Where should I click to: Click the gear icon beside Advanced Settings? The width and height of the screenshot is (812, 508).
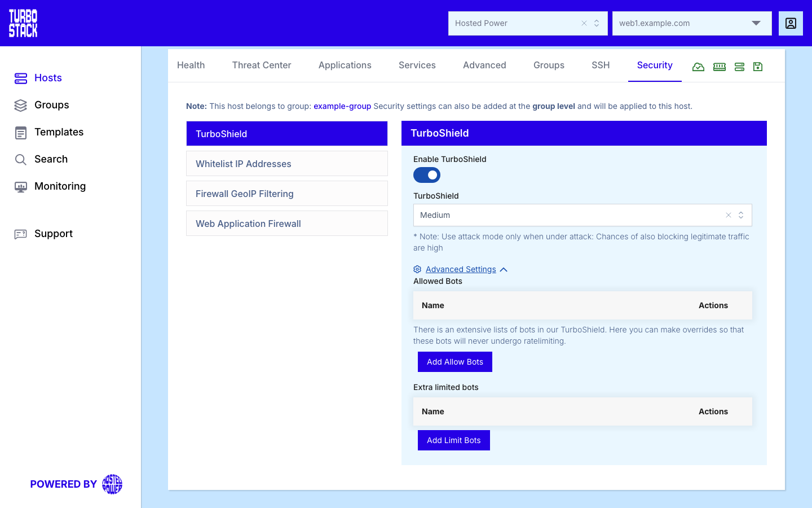coord(417,269)
